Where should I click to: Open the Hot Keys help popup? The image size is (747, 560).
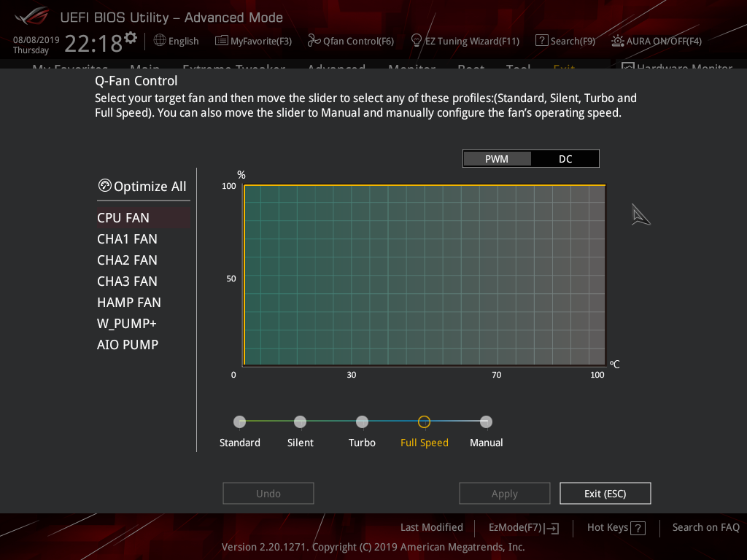pos(615,527)
